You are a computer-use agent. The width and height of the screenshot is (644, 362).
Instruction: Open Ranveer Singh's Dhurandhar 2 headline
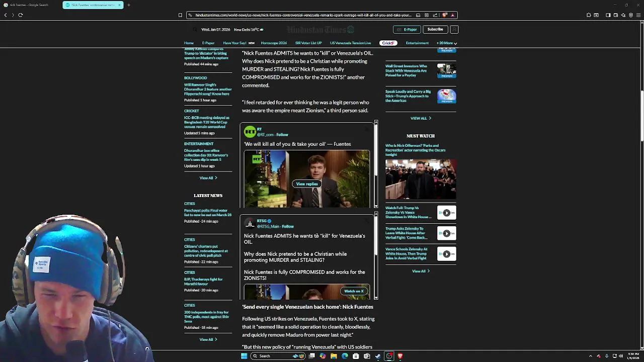click(x=207, y=89)
